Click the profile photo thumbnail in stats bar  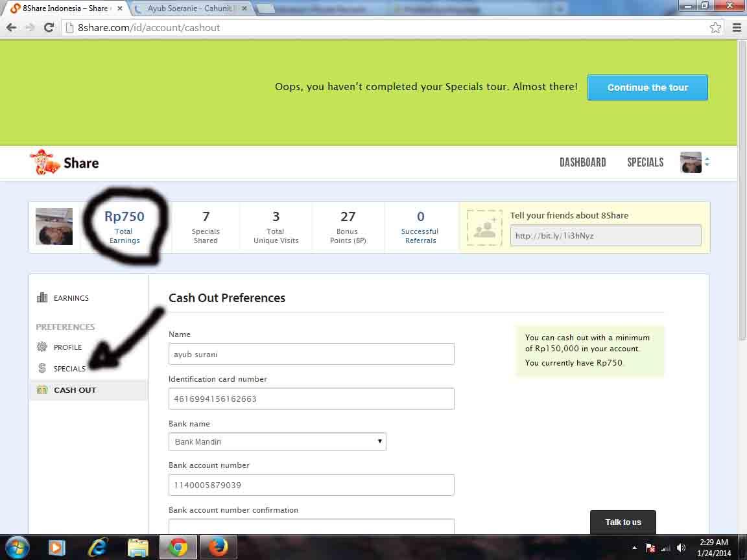(54, 227)
